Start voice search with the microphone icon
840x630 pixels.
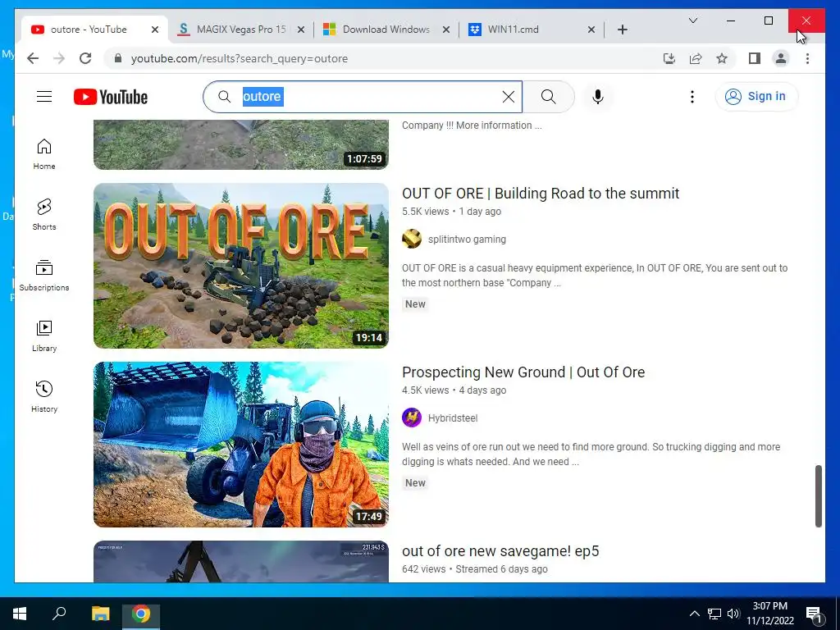(x=598, y=97)
